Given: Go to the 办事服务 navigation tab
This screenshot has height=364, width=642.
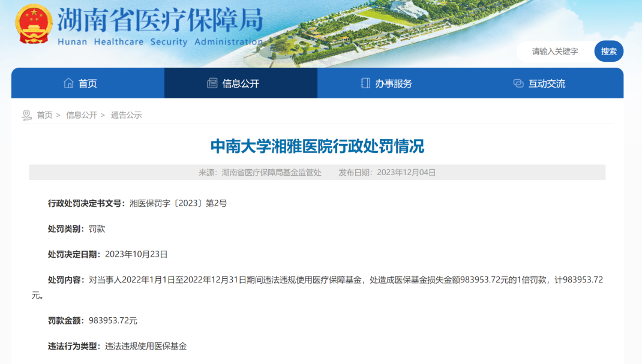Looking at the screenshot, I should coord(394,83).
